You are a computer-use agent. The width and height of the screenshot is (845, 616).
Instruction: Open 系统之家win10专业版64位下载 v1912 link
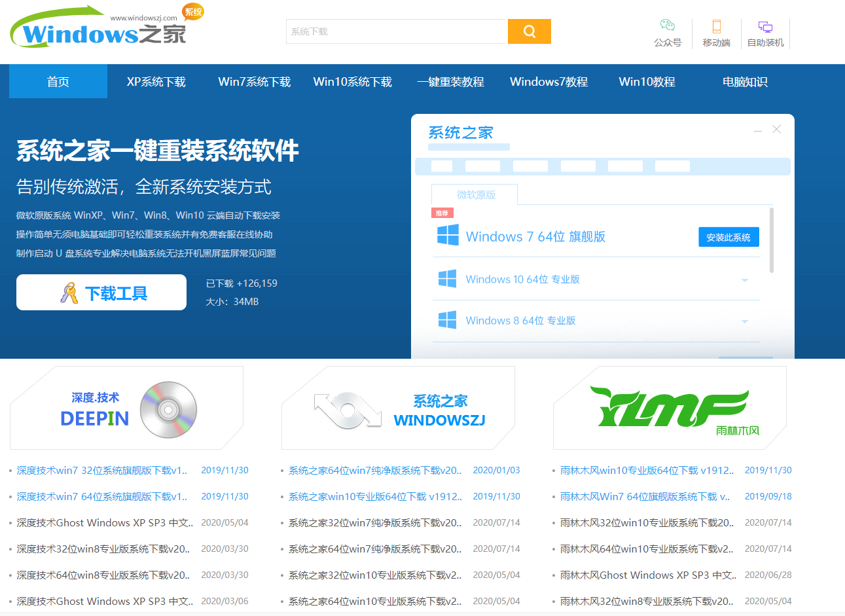pos(375,496)
